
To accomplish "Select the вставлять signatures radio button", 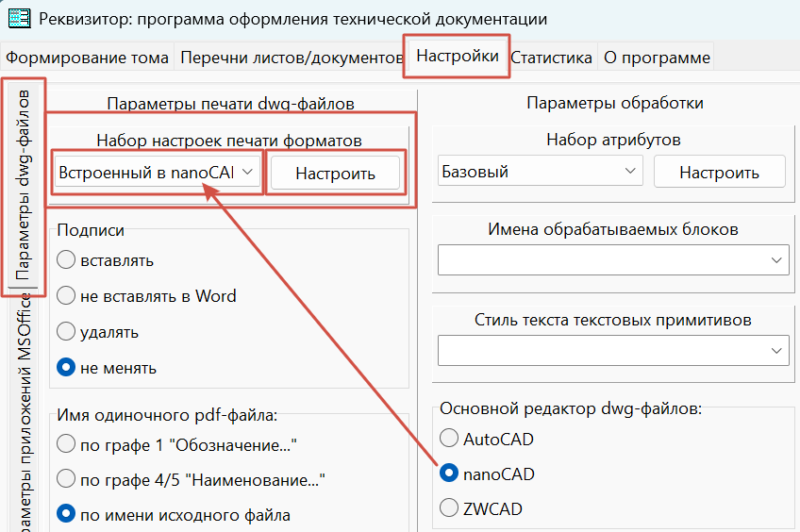I will click(105, 260).
